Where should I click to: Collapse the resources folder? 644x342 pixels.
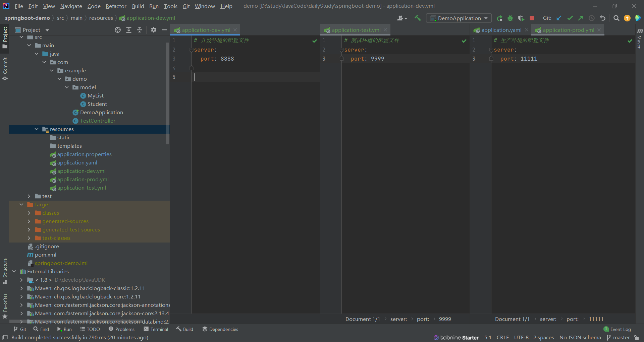(37, 129)
